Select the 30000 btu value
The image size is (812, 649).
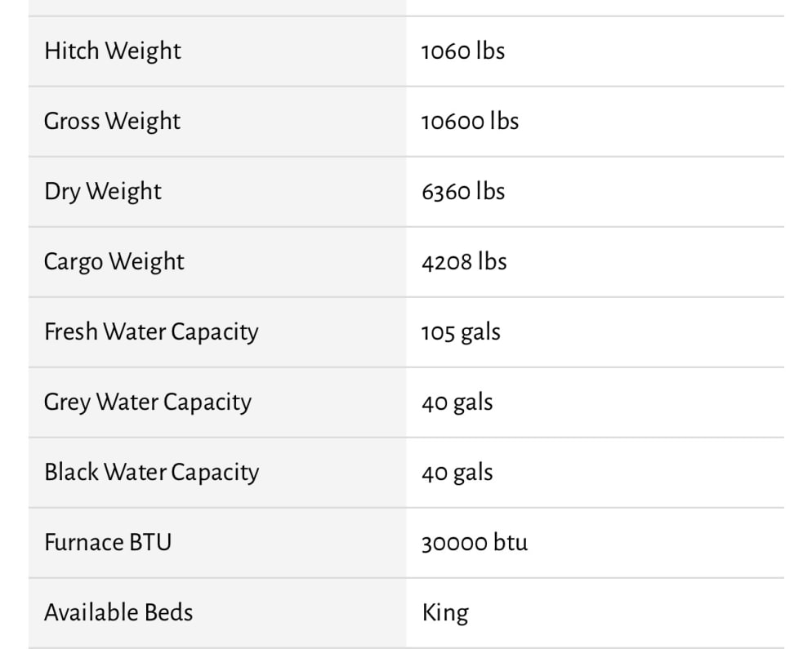[475, 543]
